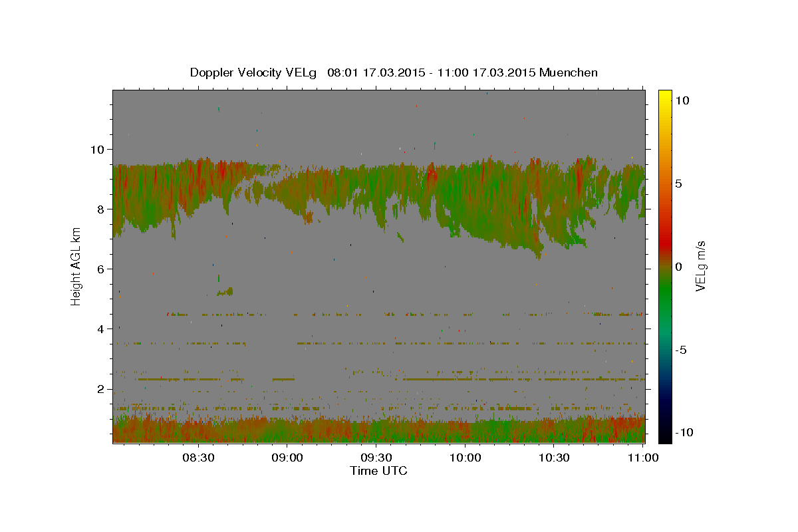Click the 09:00 time tick label
Image resolution: width=798 pixels, height=532 pixels.
pyautogui.click(x=287, y=458)
